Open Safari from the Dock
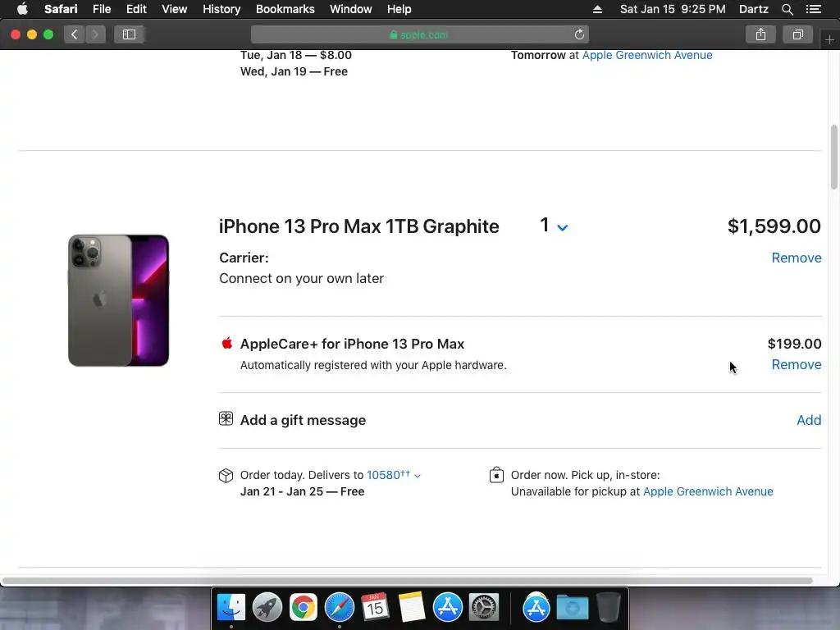Image resolution: width=840 pixels, height=630 pixels. coord(340,608)
